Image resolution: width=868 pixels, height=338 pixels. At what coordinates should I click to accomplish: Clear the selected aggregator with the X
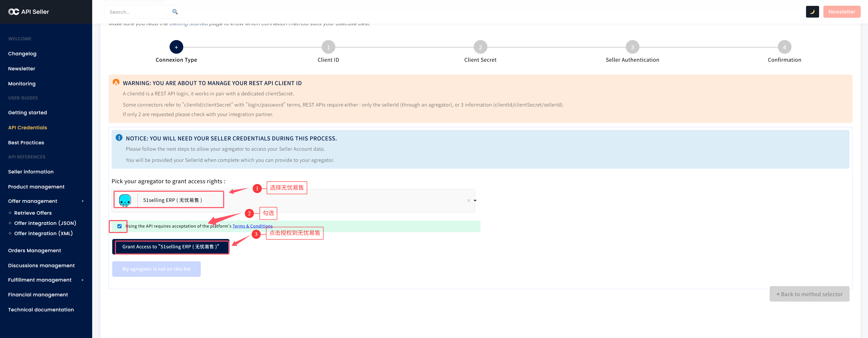(x=468, y=201)
